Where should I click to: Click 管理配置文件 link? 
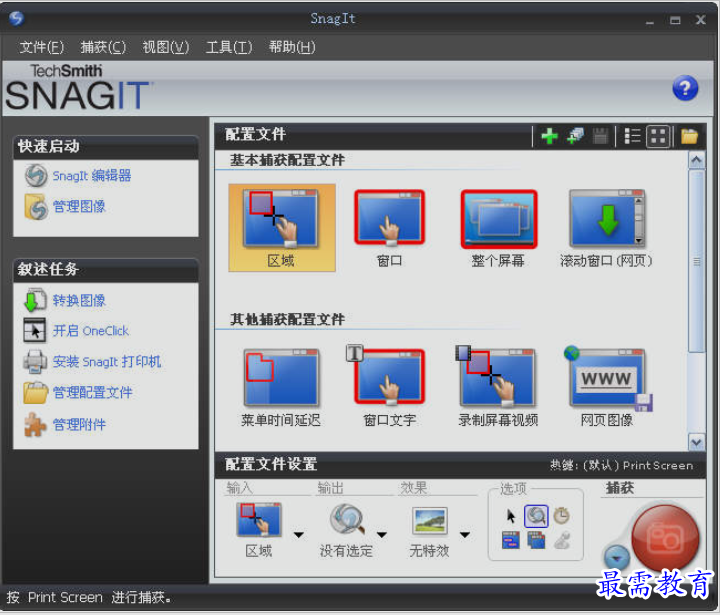pos(92,392)
